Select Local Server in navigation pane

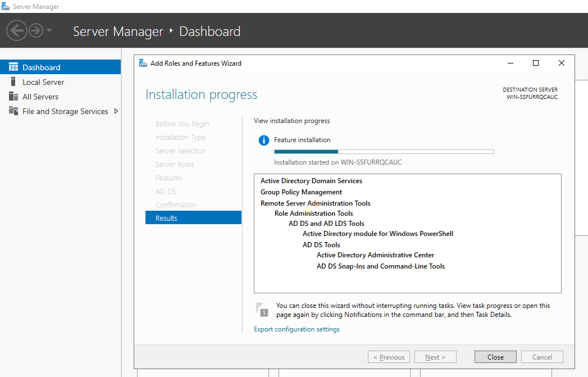coord(43,82)
